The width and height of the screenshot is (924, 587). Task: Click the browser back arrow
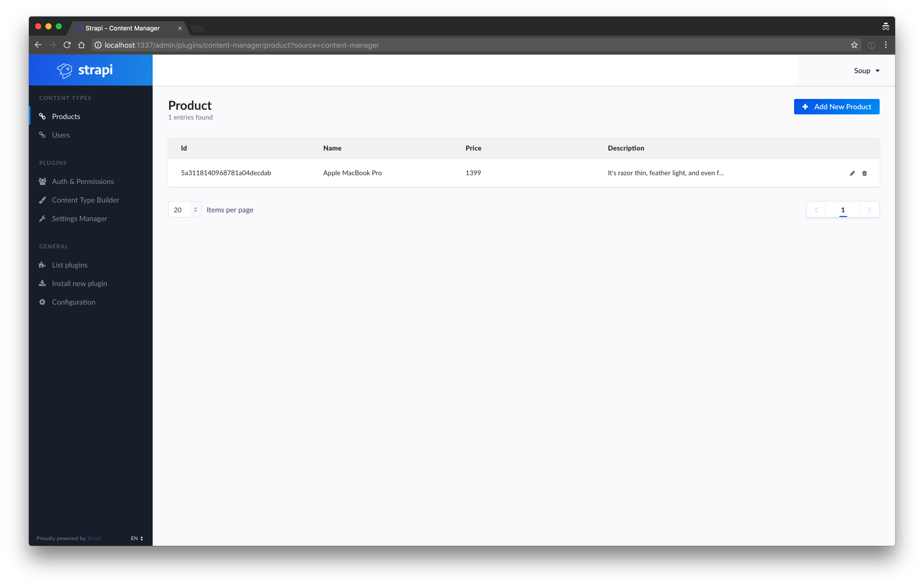pos(38,45)
